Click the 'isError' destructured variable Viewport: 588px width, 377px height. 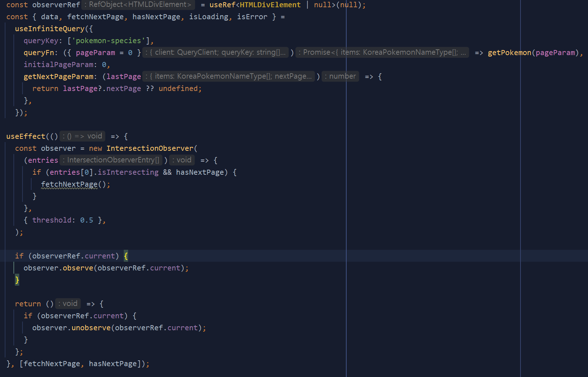pos(252,17)
